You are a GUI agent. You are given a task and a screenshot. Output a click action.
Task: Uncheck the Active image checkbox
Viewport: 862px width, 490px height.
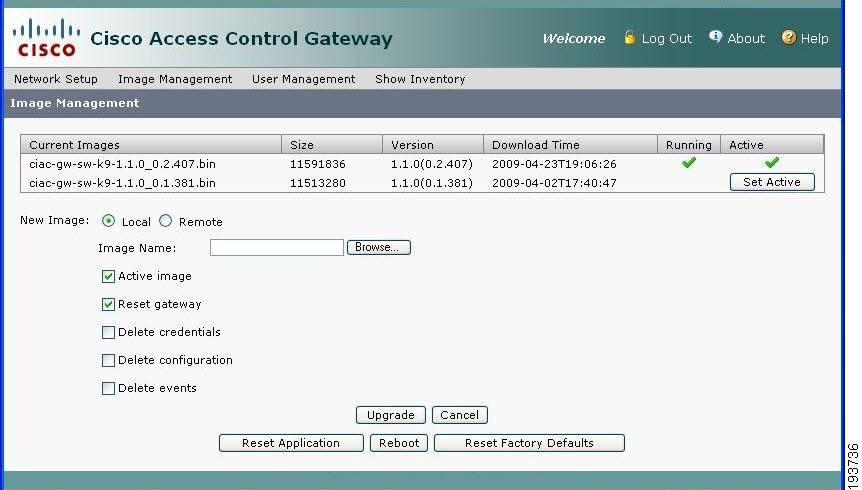pyautogui.click(x=108, y=276)
